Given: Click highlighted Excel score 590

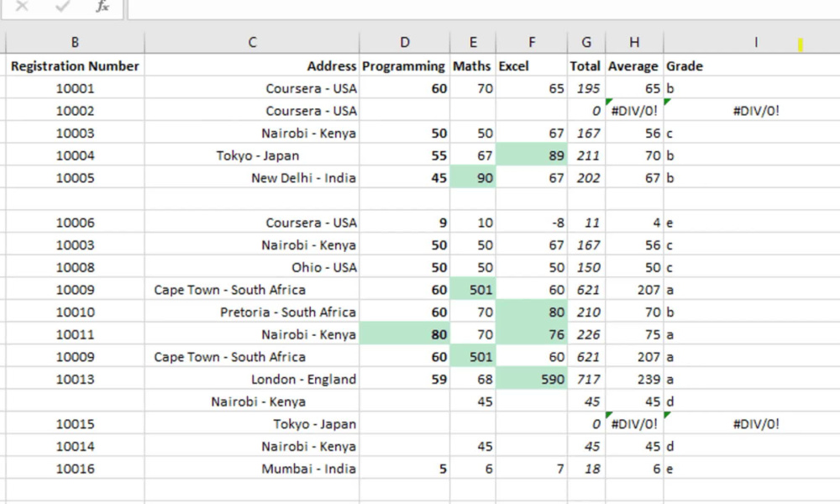Looking at the screenshot, I should [x=532, y=379].
